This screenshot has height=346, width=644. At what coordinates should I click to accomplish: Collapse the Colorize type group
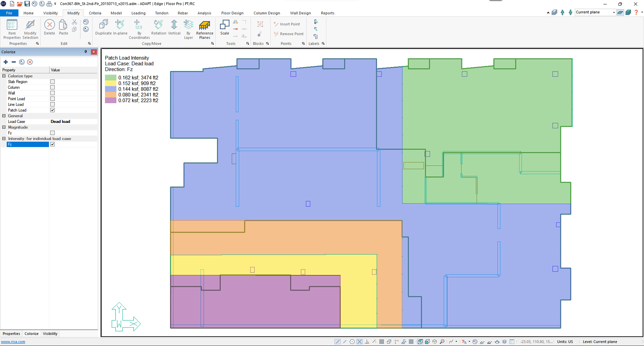coord(4,76)
